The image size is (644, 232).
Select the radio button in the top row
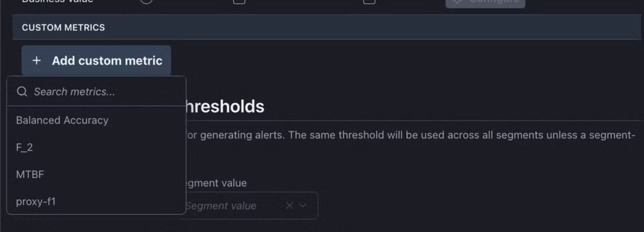[147, 1]
